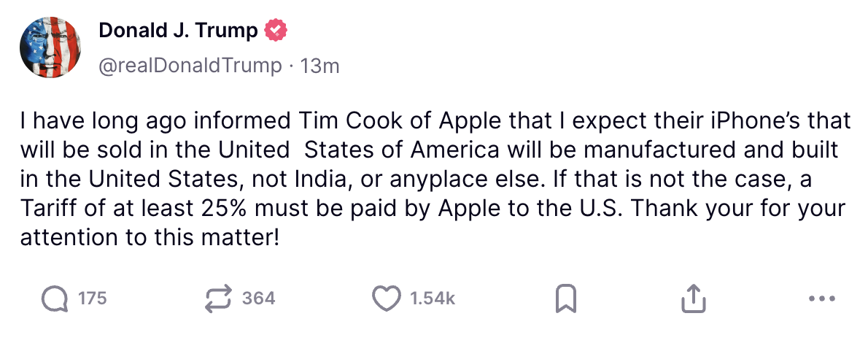This screenshot has height=343, width=868.
Task: Open the three-dot more options menu
Action: (x=822, y=298)
